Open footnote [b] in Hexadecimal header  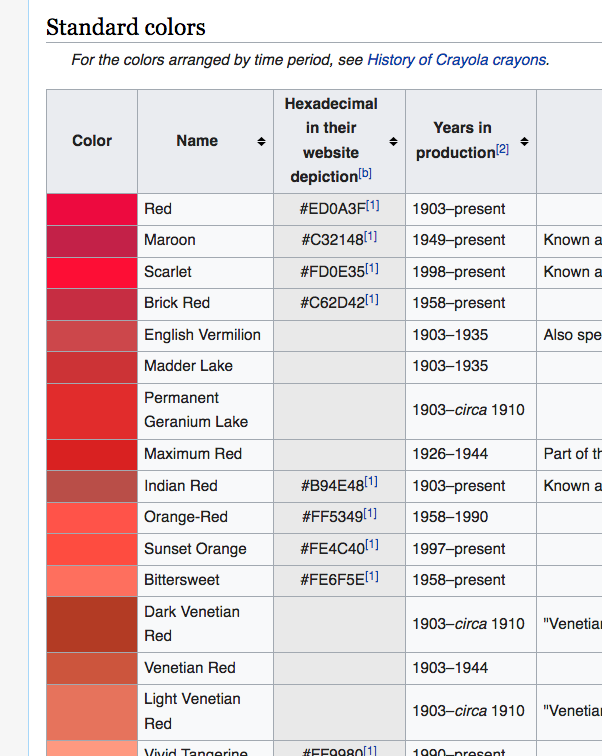tap(365, 174)
